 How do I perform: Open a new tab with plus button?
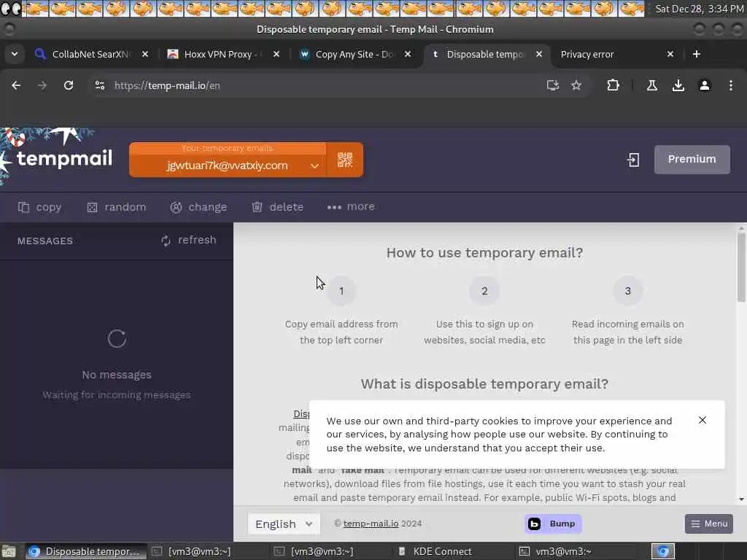tap(697, 54)
